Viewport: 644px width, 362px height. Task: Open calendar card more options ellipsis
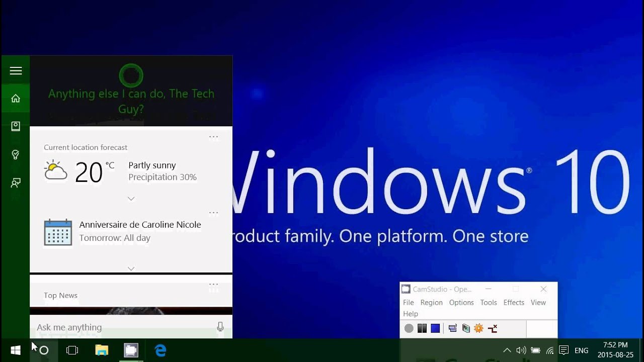coord(213,213)
